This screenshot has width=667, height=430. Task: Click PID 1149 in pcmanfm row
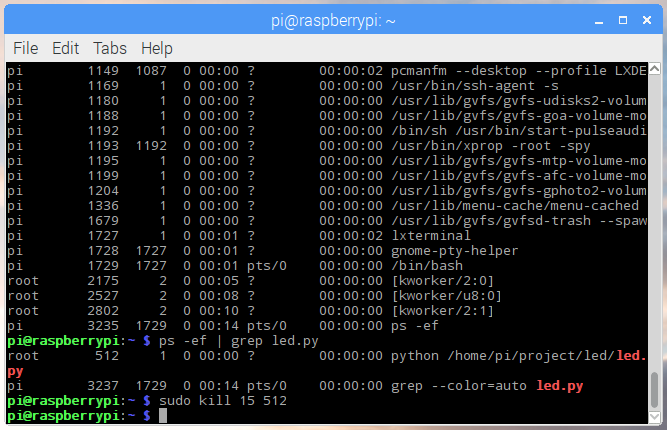[103, 71]
